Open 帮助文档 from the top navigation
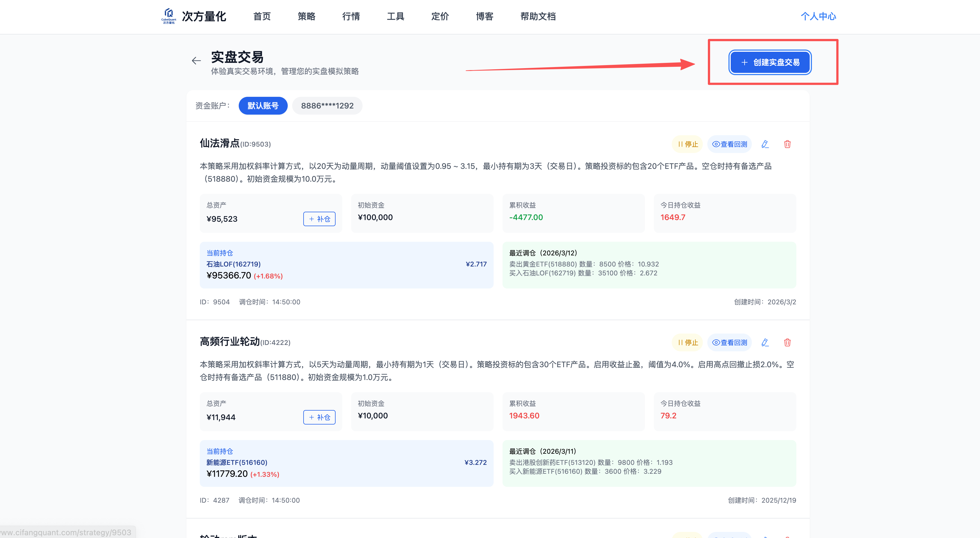The image size is (980, 538). (x=538, y=16)
